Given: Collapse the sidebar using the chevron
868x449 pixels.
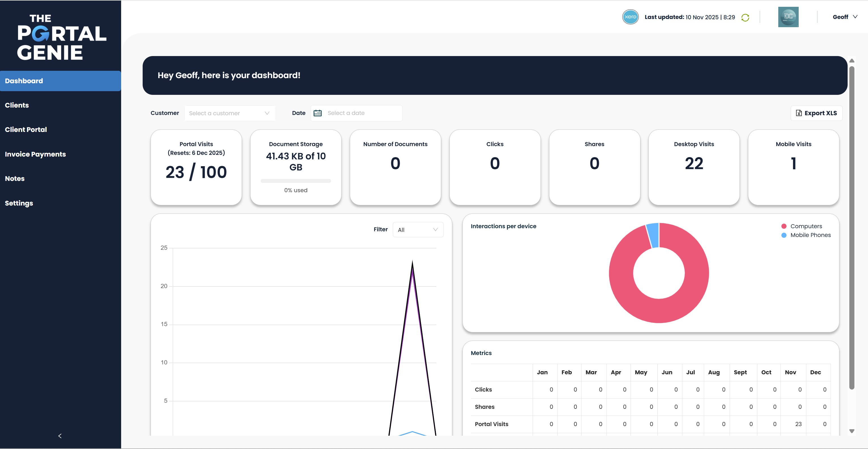Looking at the screenshot, I should click(x=60, y=435).
